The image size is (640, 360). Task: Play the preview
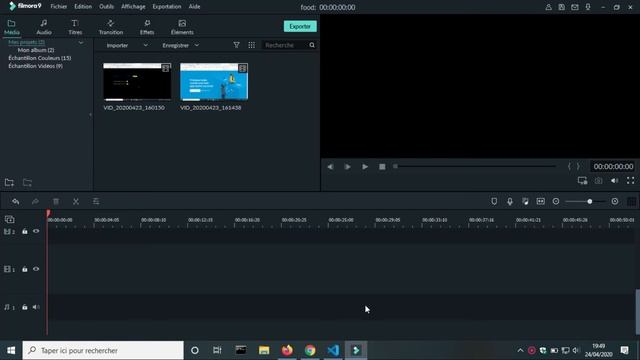point(365,167)
